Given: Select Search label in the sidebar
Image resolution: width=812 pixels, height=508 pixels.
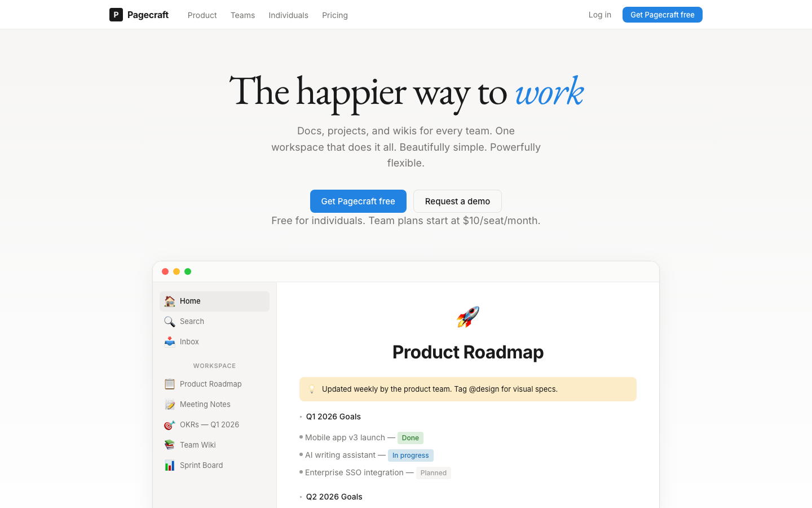Looking at the screenshot, I should (192, 322).
